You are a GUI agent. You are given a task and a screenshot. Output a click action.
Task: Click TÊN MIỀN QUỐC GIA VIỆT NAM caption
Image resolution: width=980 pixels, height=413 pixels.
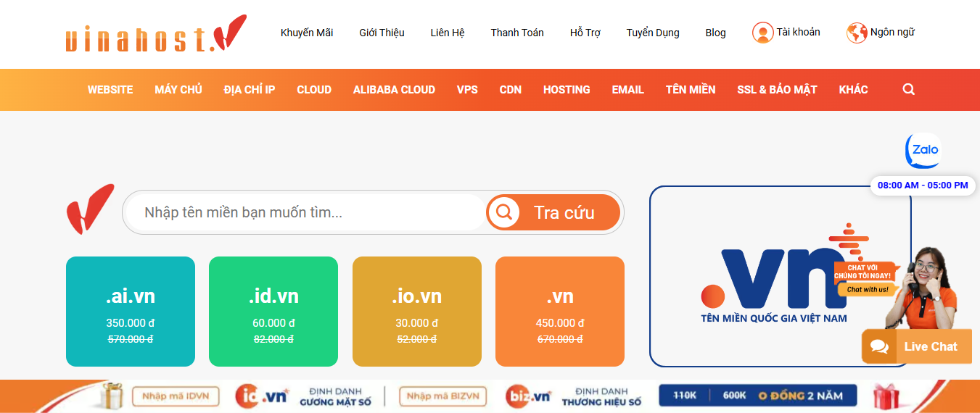coord(774,318)
